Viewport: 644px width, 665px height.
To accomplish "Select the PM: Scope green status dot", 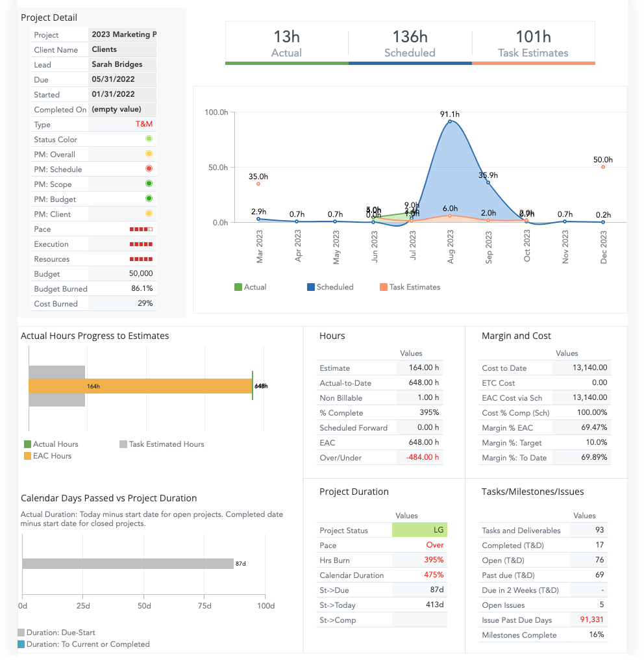I will [149, 184].
